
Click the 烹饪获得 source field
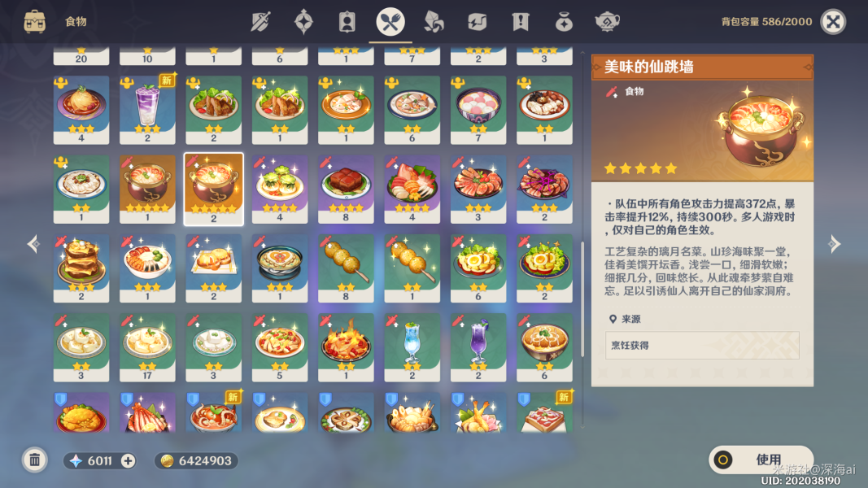click(x=702, y=345)
